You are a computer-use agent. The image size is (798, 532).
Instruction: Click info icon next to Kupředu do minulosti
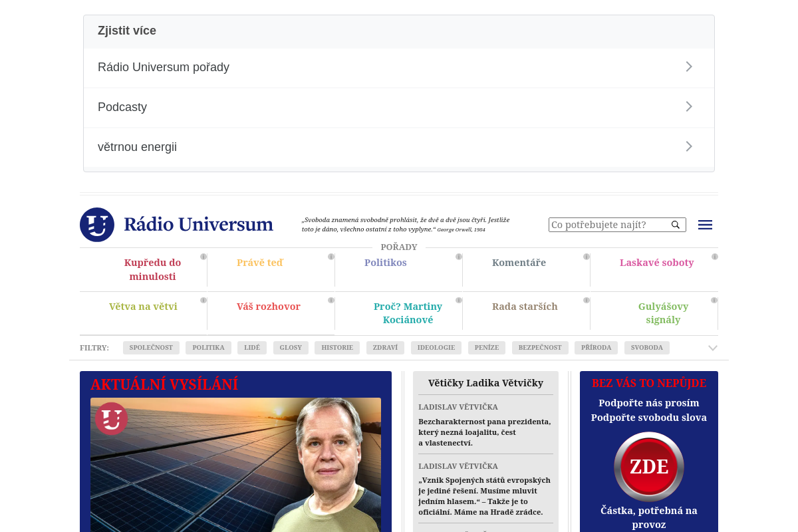pyautogui.click(x=203, y=256)
